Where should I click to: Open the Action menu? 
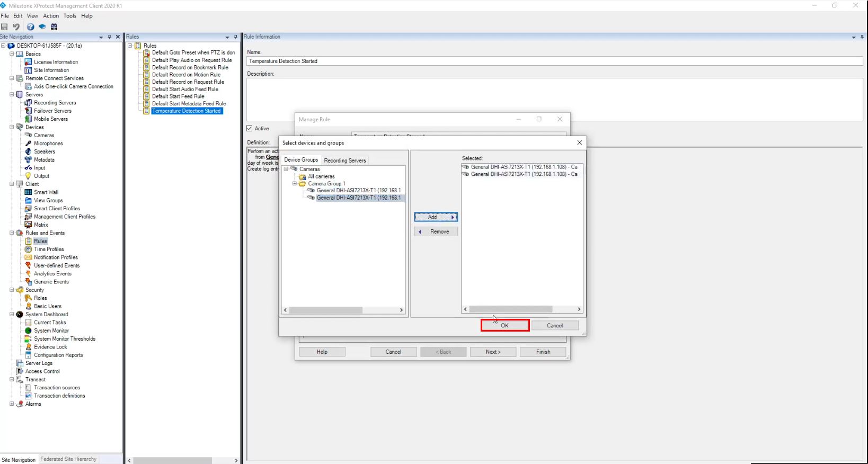pyautogui.click(x=51, y=16)
